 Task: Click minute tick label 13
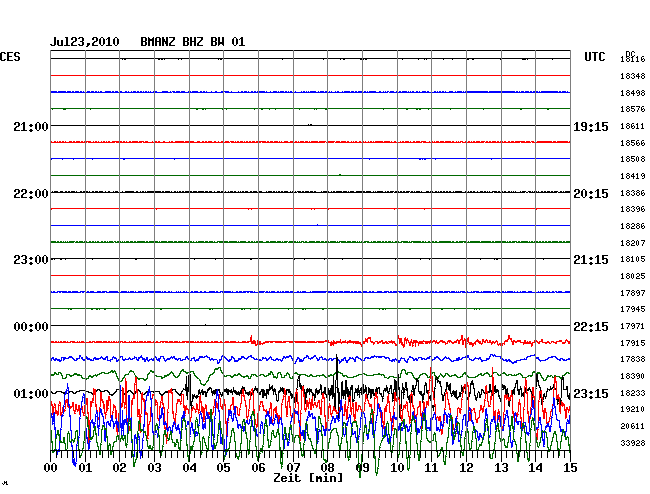click(x=501, y=468)
